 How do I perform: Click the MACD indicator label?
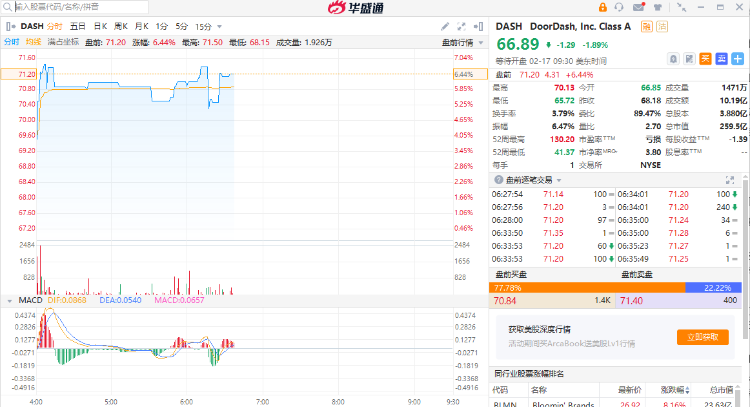pyautogui.click(x=30, y=300)
